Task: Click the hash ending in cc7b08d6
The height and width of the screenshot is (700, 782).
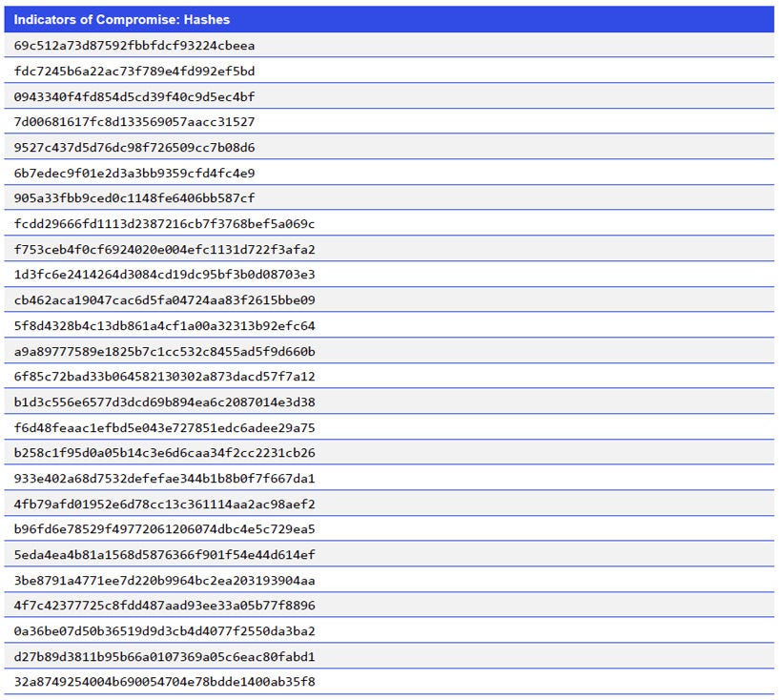Action: (x=138, y=148)
